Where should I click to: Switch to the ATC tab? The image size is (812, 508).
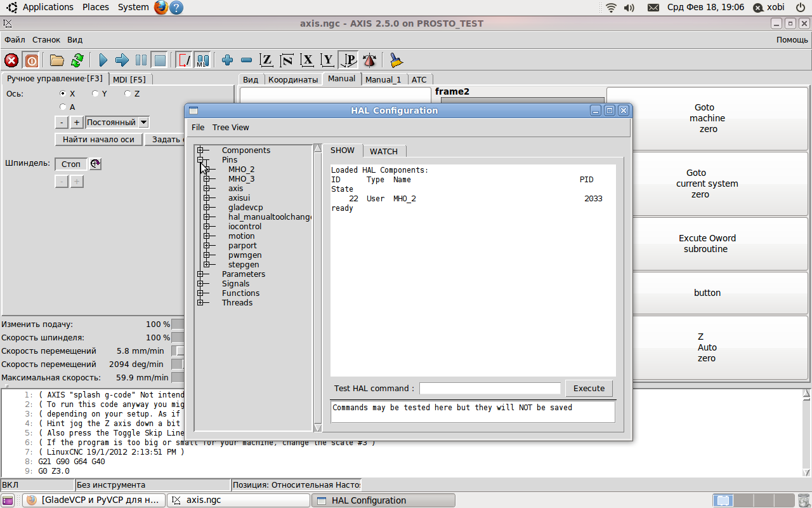(419, 79)
